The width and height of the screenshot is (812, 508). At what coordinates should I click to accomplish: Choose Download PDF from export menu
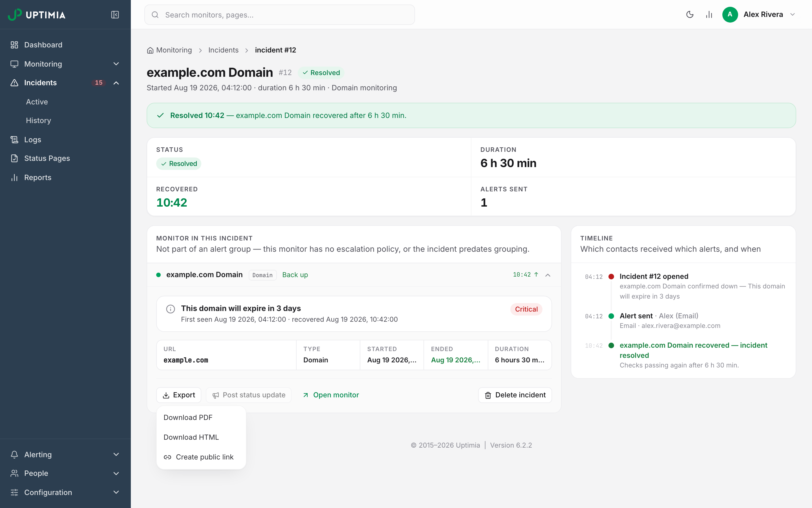pos(201,418)
